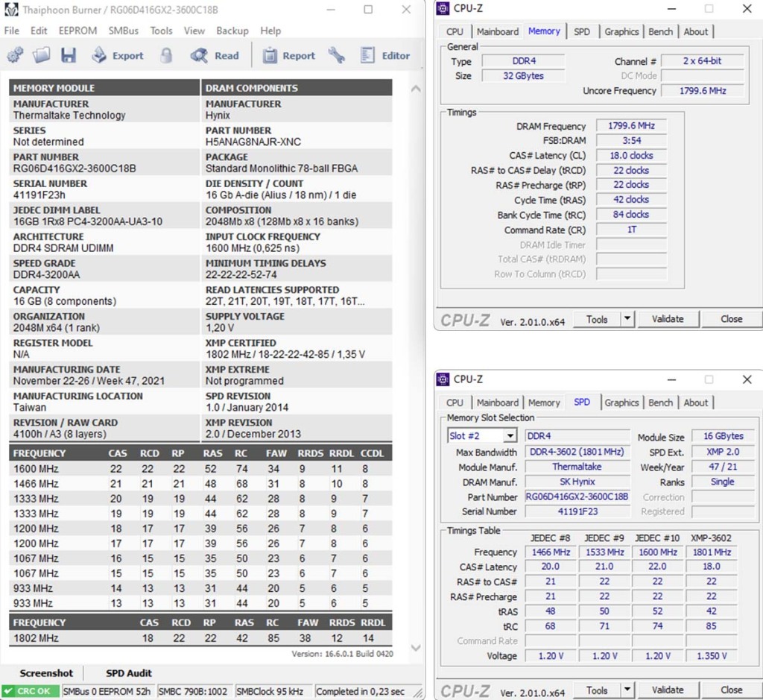Switch to Bench tab in upper CPU-Z window
Screen dimensions: 763x700
click(x=660, y=31)
